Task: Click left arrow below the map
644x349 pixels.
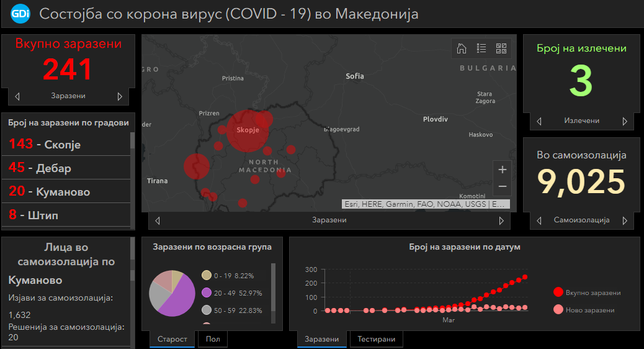Action: pos(158,220)
